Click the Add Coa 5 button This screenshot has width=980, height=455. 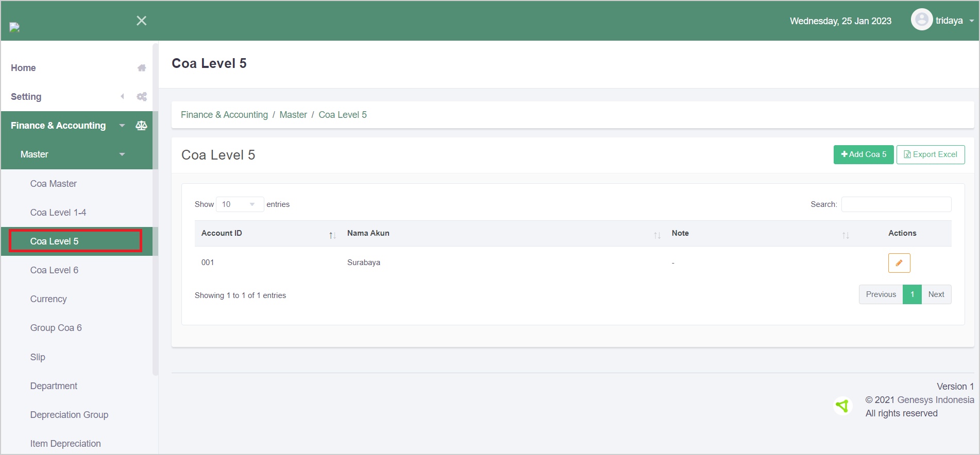tap(863, 154)
